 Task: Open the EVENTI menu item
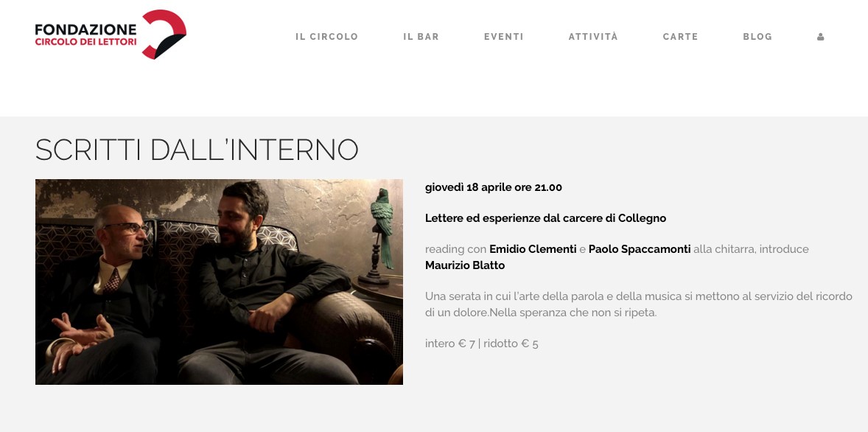[x=504, y=37]
